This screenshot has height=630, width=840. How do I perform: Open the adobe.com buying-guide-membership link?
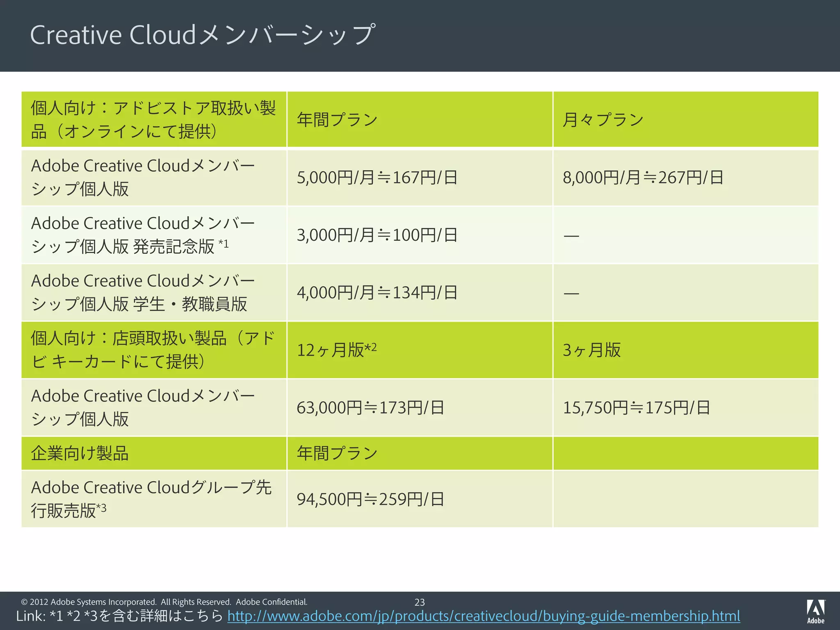click(484, 616)
